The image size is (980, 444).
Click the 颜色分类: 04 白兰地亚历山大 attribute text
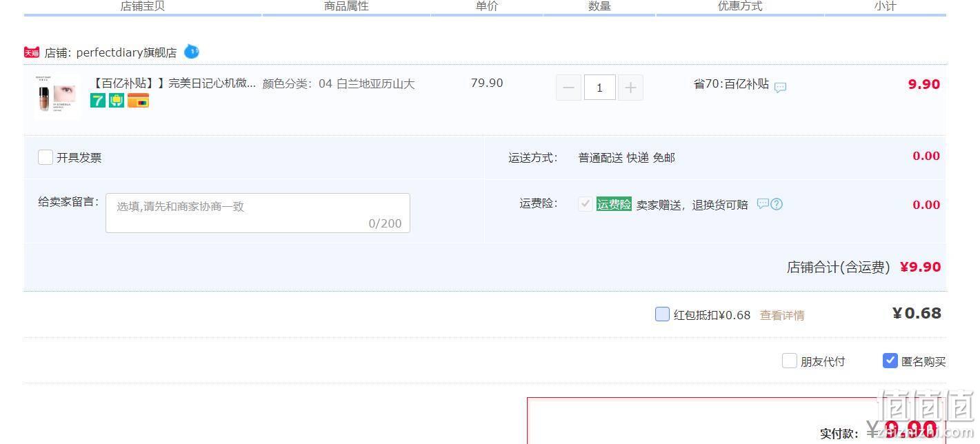point(339,84)
